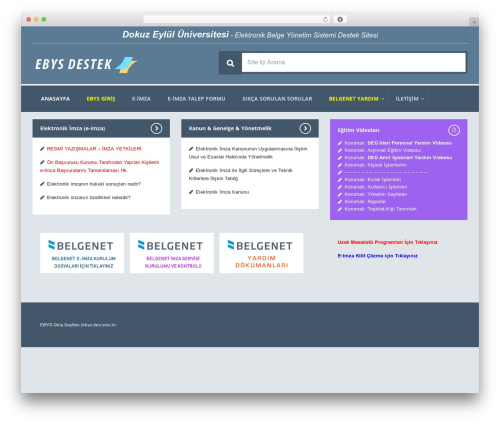
Task: Click the search magnifier icon
Action: (230, 63)
